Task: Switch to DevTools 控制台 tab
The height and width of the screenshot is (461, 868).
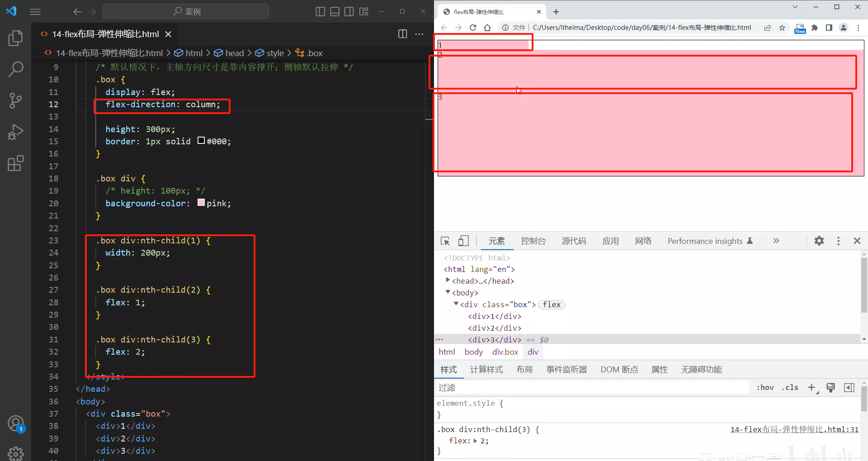Action: pyautogui.click(x=533, y=241)
